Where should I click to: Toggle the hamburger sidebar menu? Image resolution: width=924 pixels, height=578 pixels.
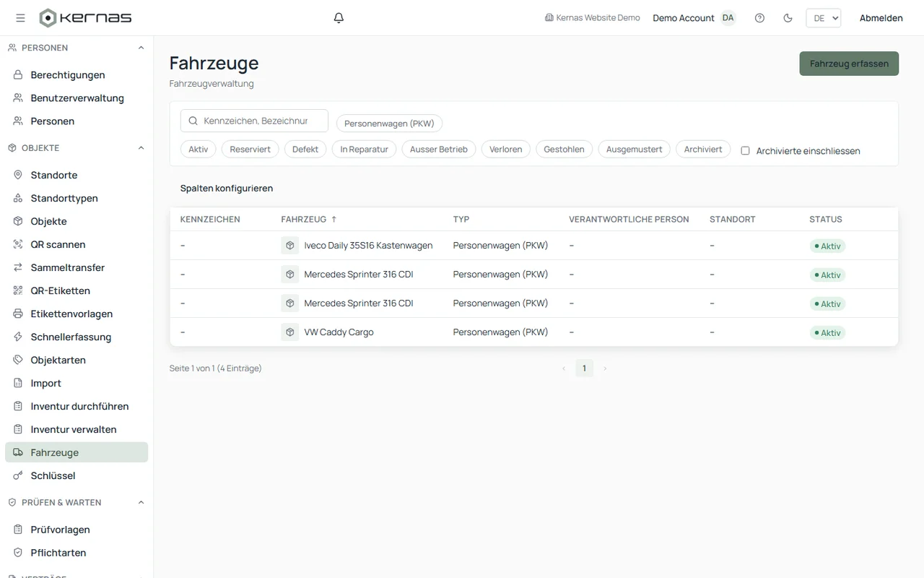pos(20,18)
